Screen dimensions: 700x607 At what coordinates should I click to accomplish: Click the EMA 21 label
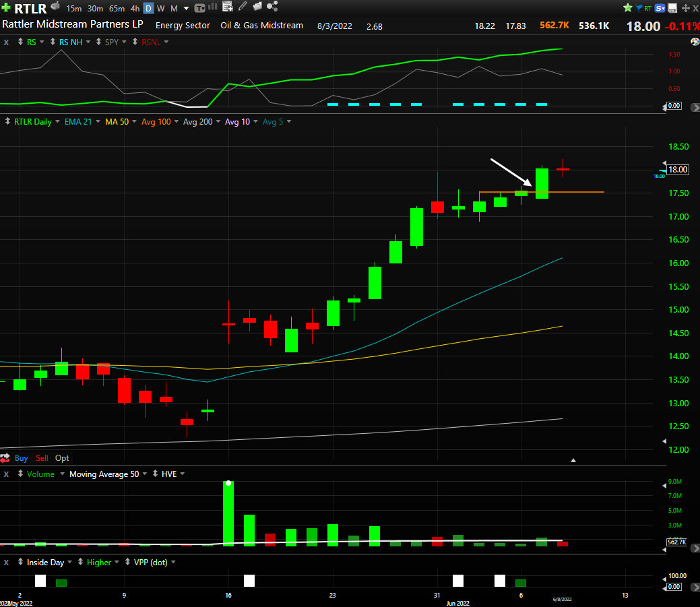78,121
